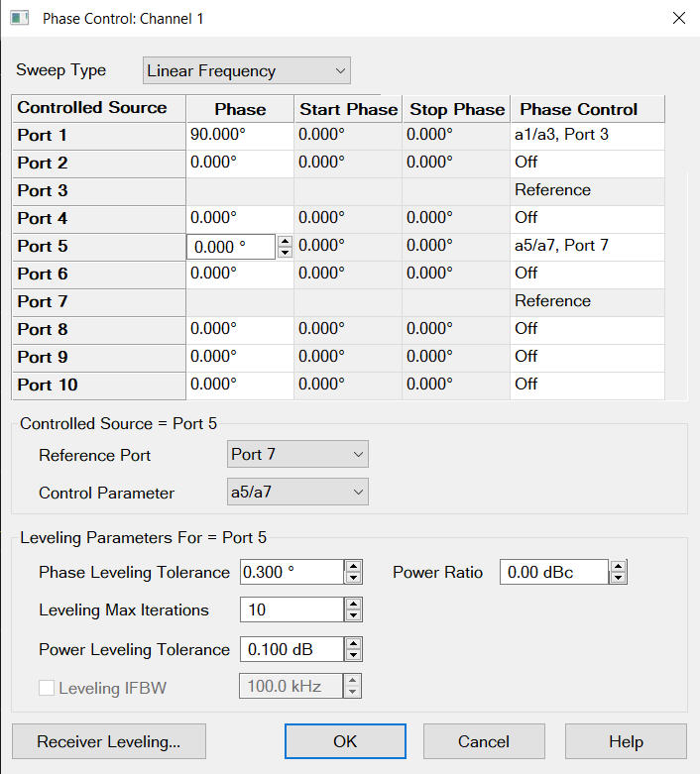Increase Phase Leveling Tolerance with up arrow
The width and height of the screenshot is (700, 774).
(x=353, y=566)
